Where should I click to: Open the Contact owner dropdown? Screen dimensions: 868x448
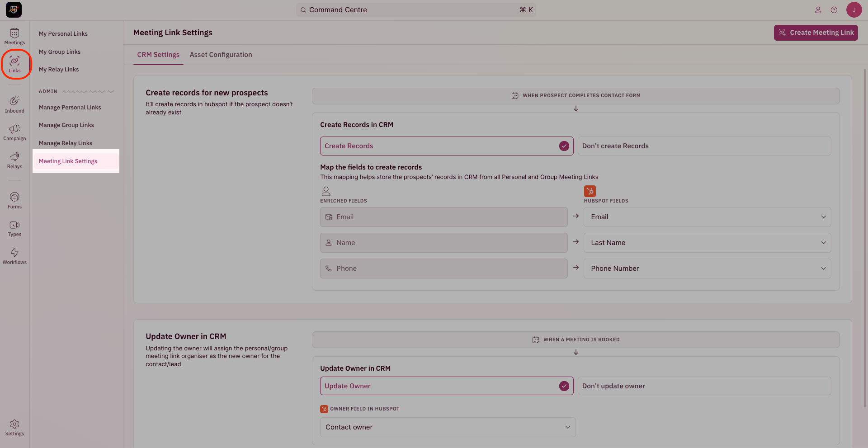pyautogui.click(x=448, y=427)
